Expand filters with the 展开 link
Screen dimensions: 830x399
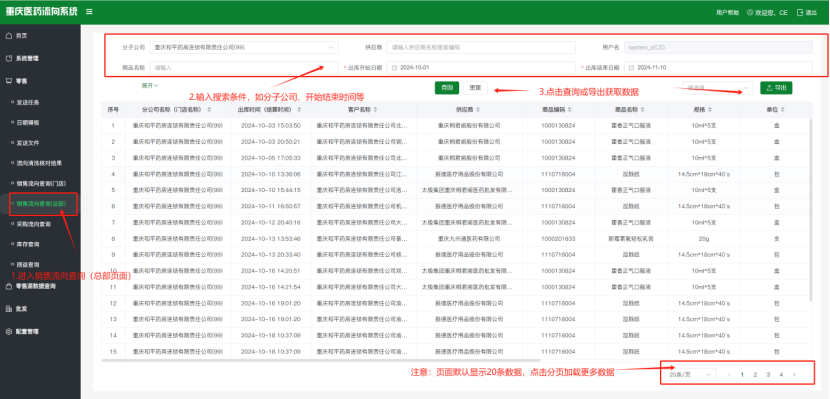coord(150,85)
